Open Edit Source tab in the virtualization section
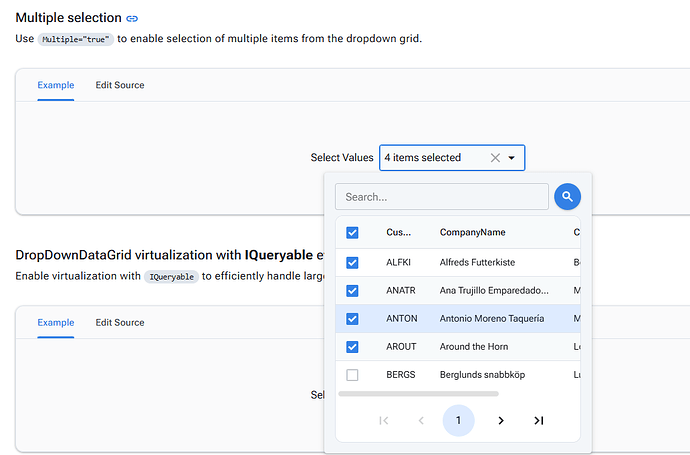 click(x=120, y=323)
